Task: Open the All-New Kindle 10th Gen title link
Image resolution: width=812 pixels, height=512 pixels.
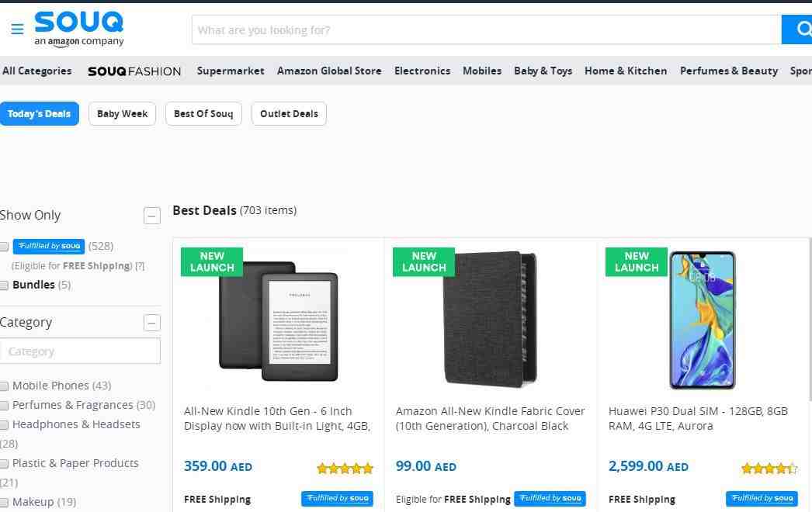Action: (277, 418)
